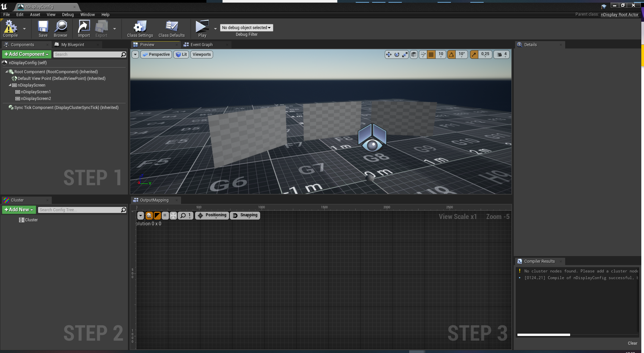The height and width of the screenshot is (353, 644).
Task: Click the zoom to fit icon in OutputMapping
Action: click(173, 216)
